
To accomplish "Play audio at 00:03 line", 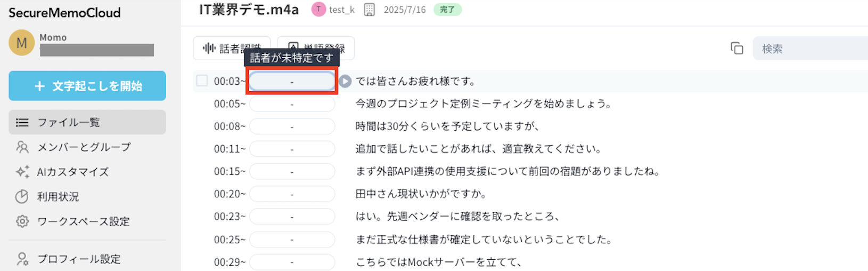I will tap(345, 81).
